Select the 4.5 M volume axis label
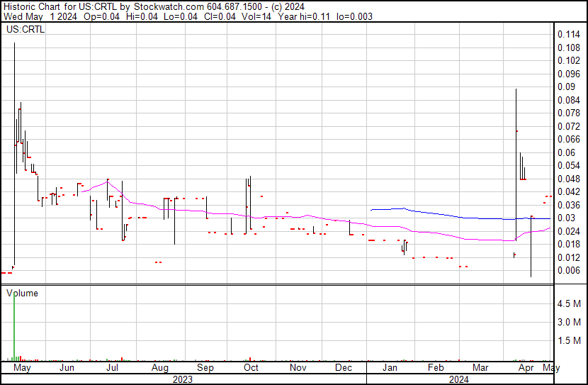 (570, 303)
